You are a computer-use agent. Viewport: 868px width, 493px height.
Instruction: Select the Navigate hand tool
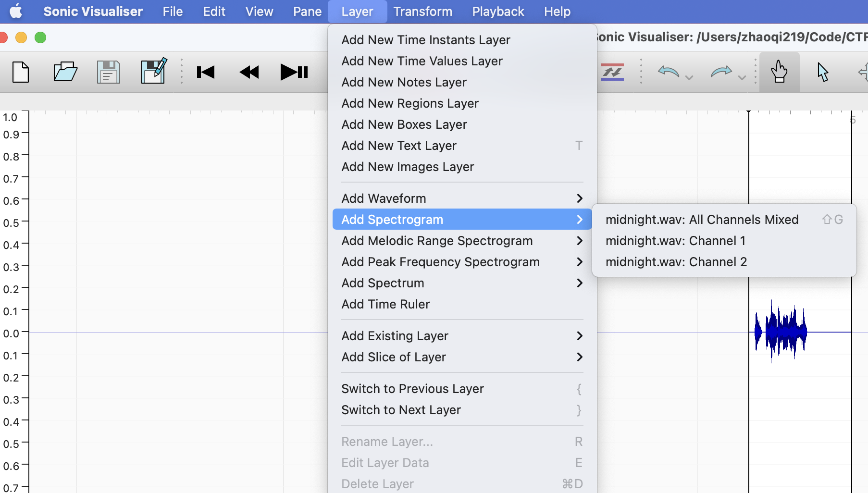tap(779, 72)
